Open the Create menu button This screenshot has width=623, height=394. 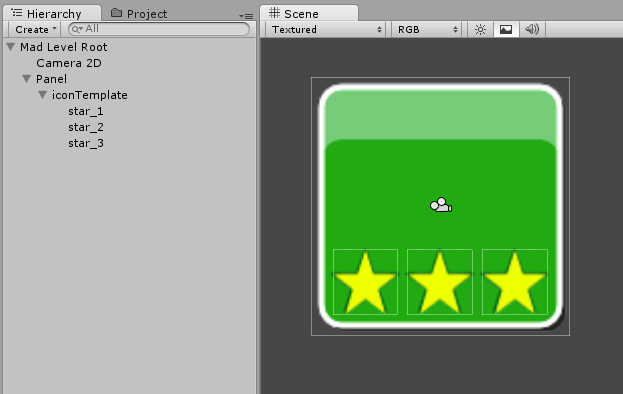(35, 29)
